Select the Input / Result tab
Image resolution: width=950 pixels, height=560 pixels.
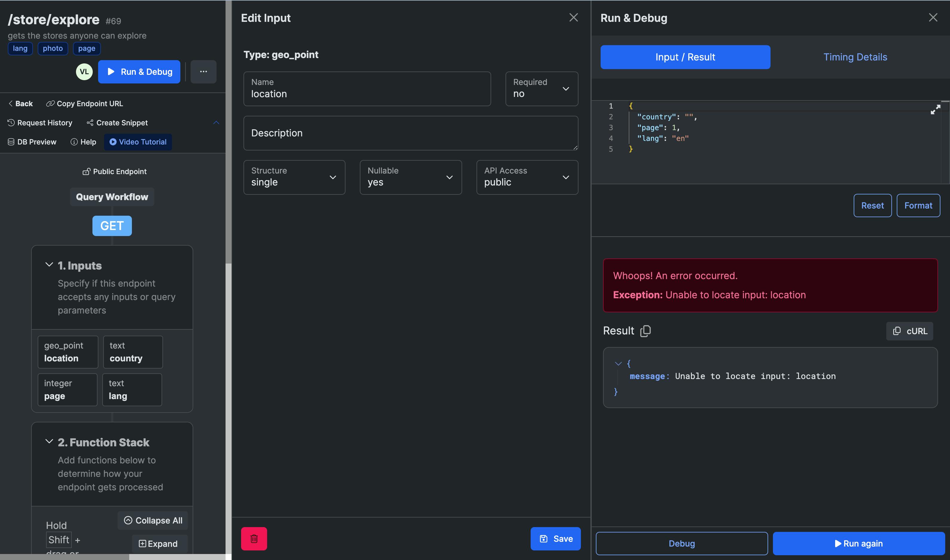coord(685,57)
